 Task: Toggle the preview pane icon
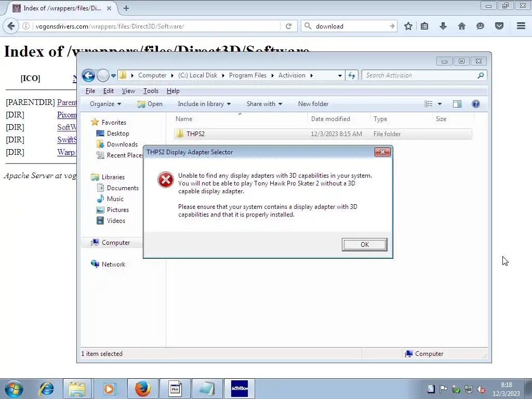[x=457, y=104]
